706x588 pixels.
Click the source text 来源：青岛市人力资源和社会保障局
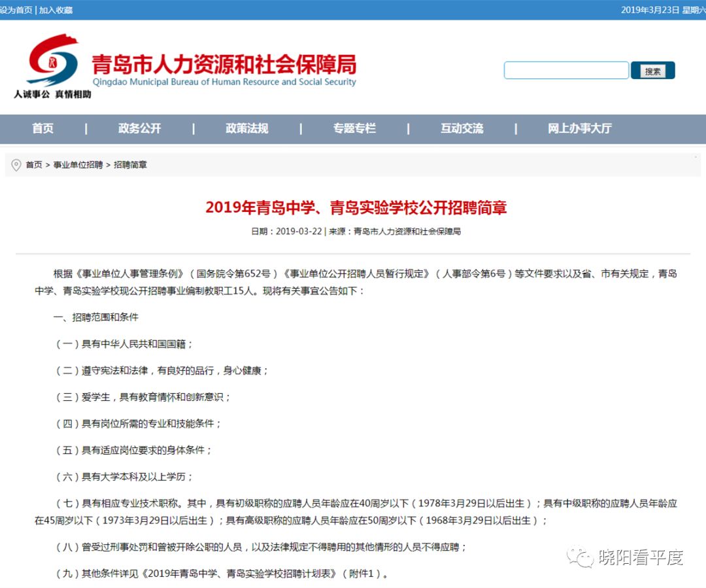tap(394, 232)
